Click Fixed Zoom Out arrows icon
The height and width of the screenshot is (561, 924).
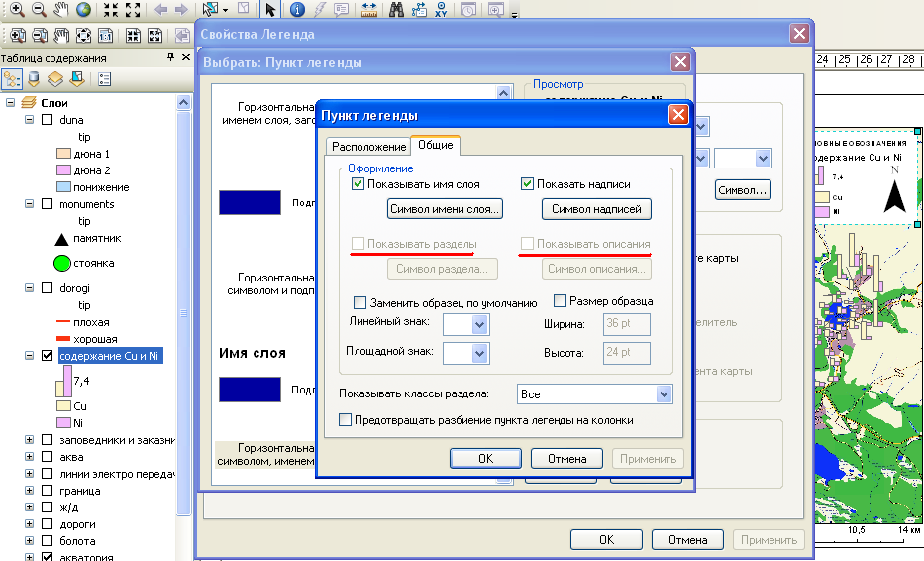133,10
